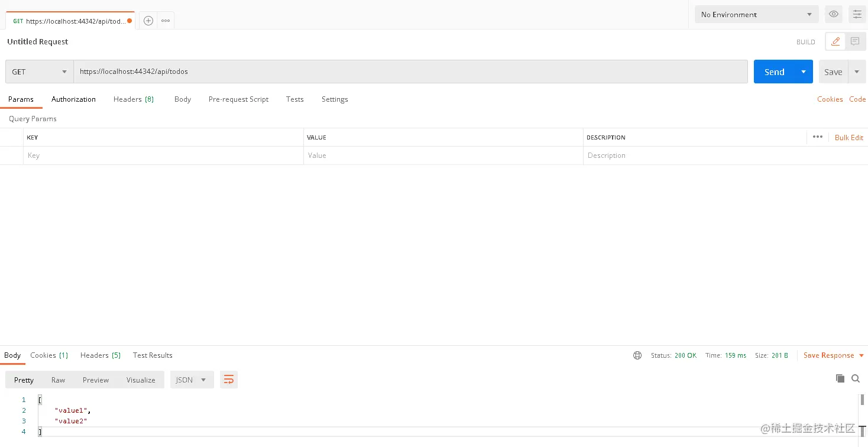Search the response with magnifier icon
Image resolution: width=868 pixels, height=447 pixels.
click(x=856, y=378)
